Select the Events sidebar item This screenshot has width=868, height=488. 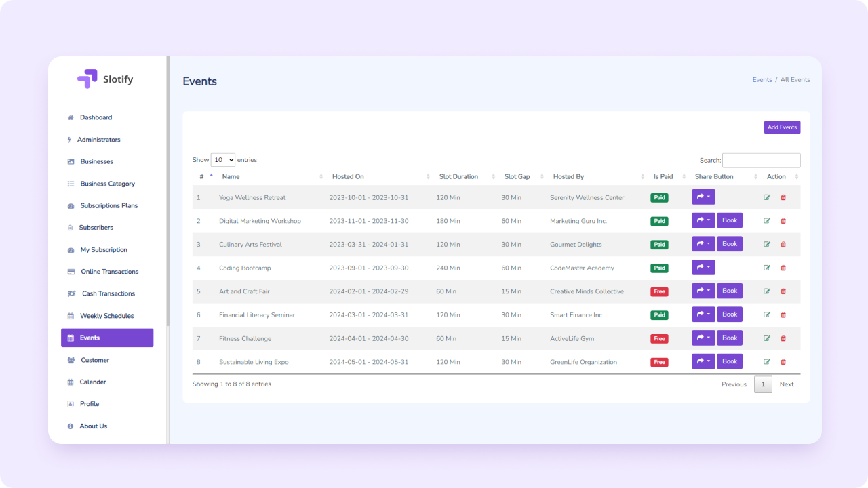point(107,338)
